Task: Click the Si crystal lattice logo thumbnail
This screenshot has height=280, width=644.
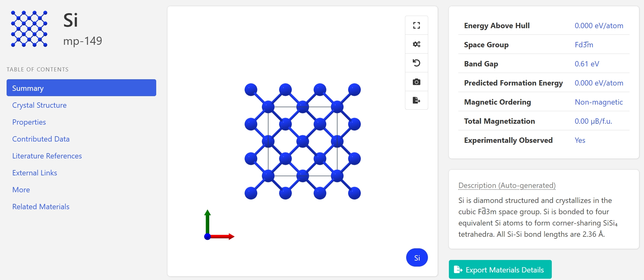Action: click(29, 29)
